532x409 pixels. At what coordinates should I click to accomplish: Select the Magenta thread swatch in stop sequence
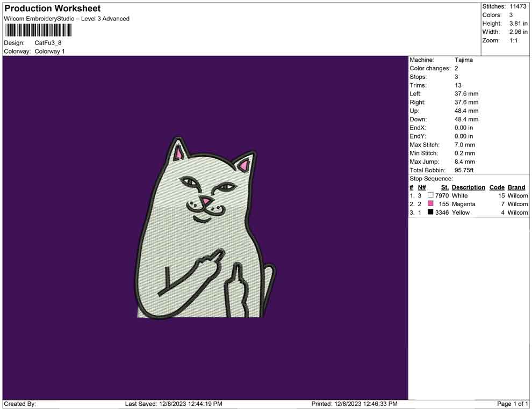click(x=429, y=204)
